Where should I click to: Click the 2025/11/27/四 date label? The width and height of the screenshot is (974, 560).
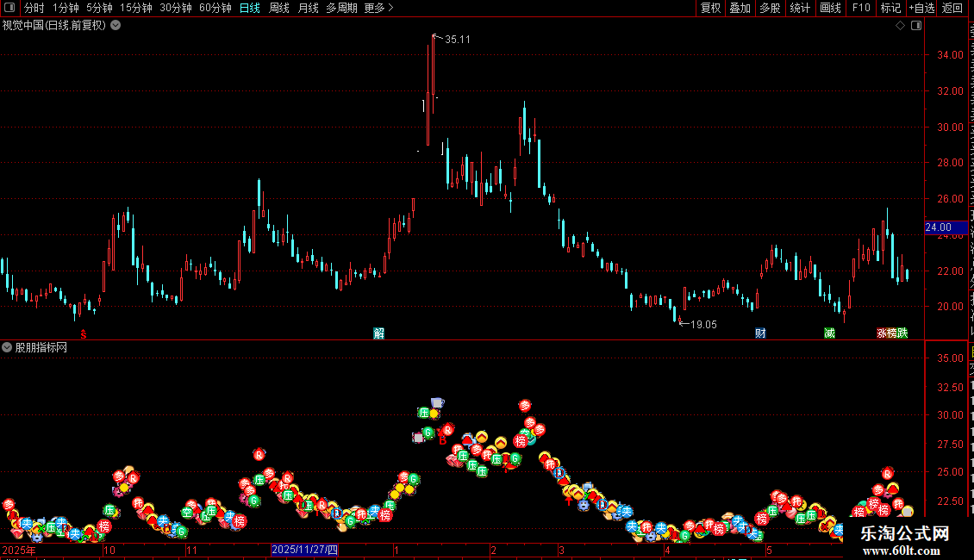pos(304,550)
